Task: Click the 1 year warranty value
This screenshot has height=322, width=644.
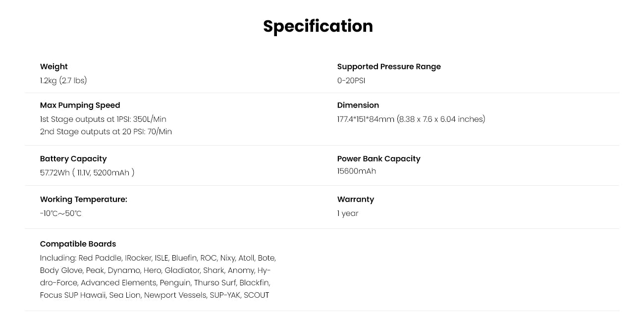Action: [x=347, y=214]
